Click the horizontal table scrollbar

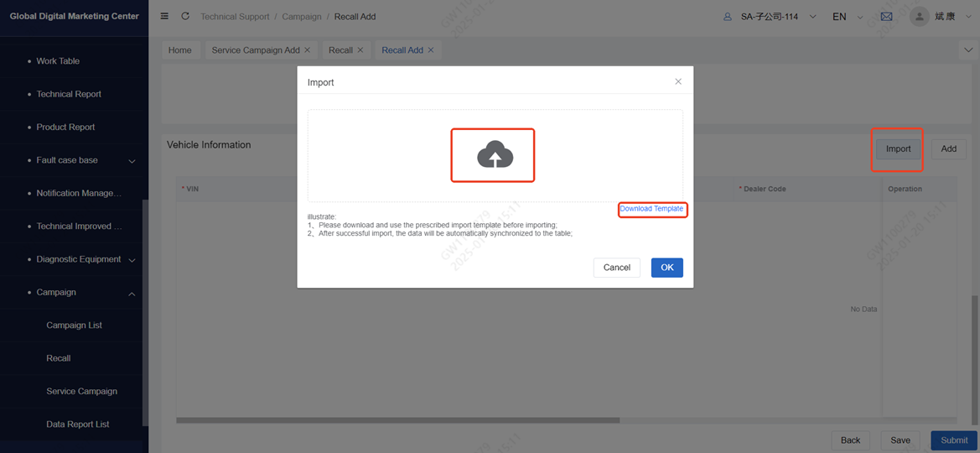click(x=397, y=420)
